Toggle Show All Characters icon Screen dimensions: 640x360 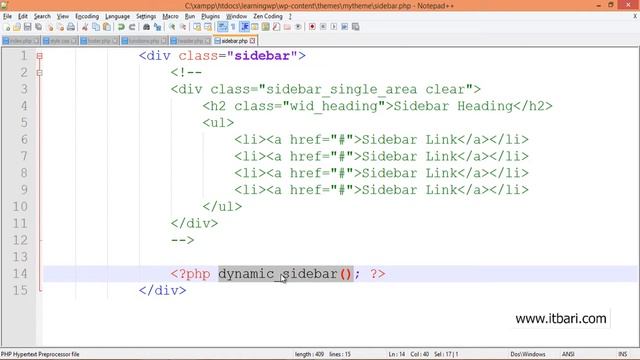tap(233, 27)
